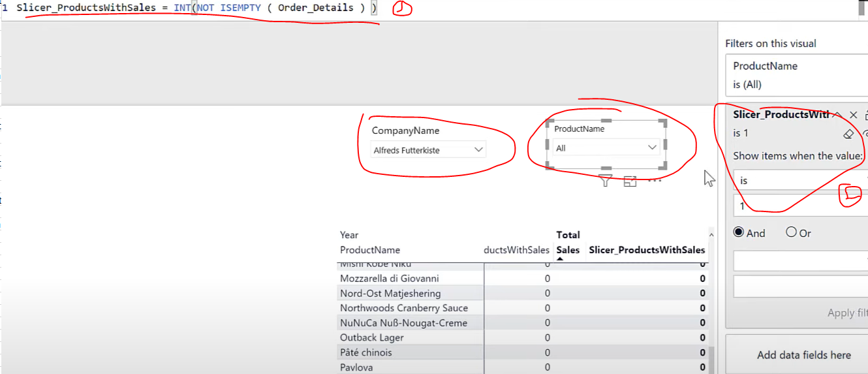Click the second empty filter value field

tap(801, 287)
